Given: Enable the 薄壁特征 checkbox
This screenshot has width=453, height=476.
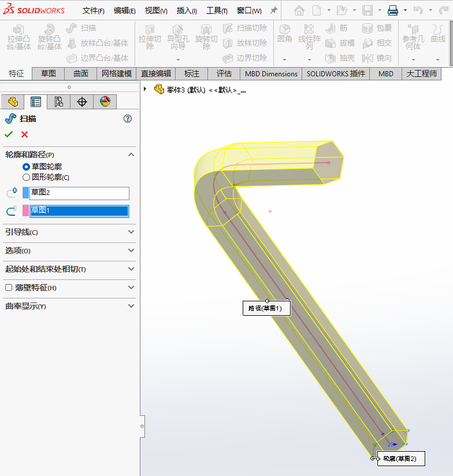Looking at the screenshot, I should tap(9, 287).
